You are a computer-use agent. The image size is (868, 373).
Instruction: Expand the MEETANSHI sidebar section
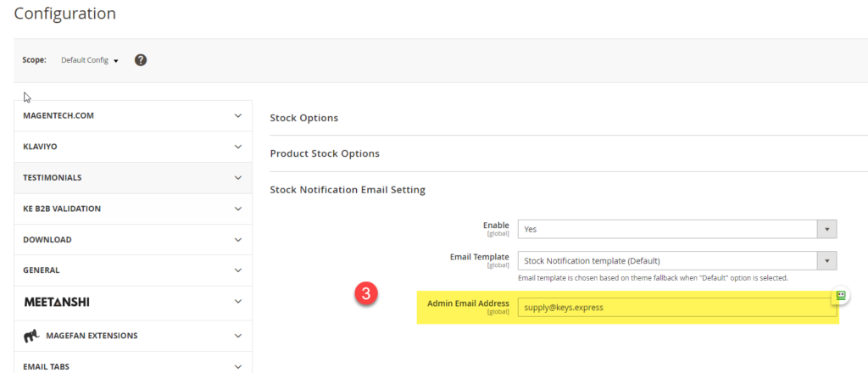133,302
